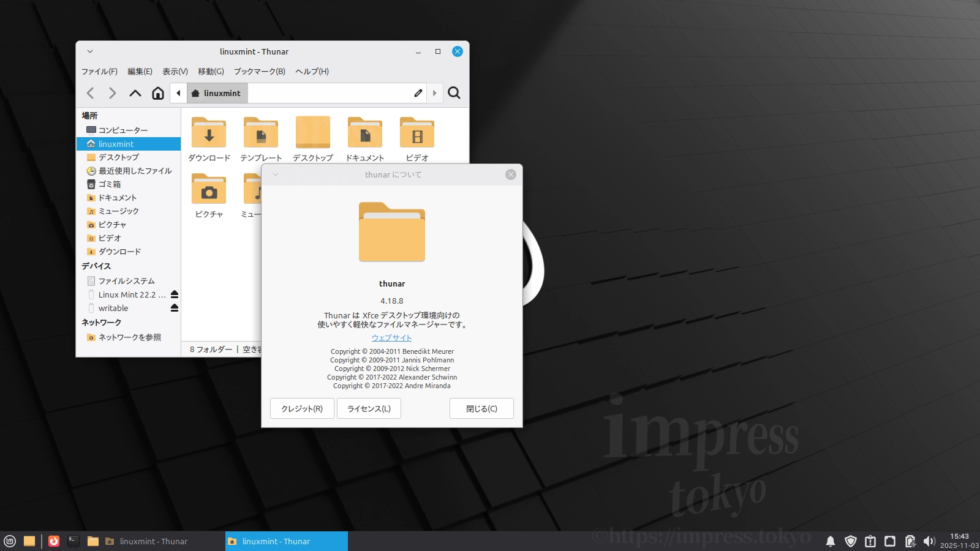The height and width of the screenshot is (551, 980).
Task: Open ファイルシステム in the sidebar
Action: click(129, 281)
